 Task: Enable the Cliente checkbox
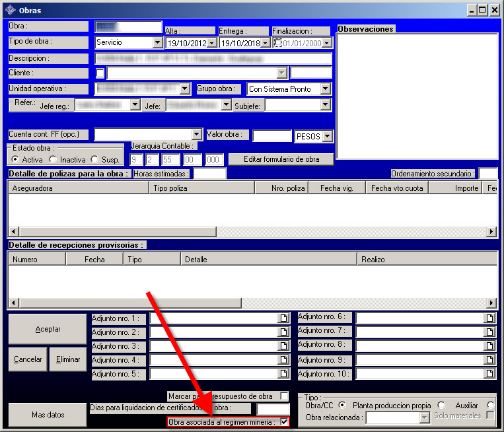pos(100,73)
